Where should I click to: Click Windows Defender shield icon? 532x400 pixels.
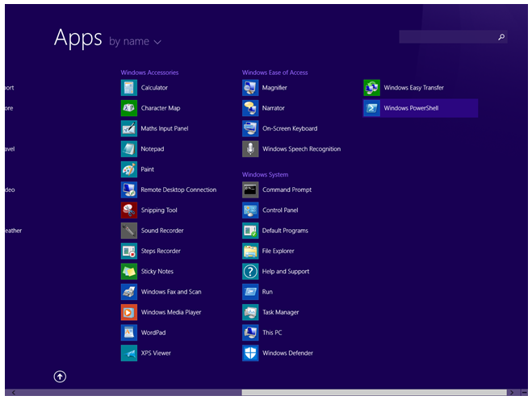(x=250, y=353)
